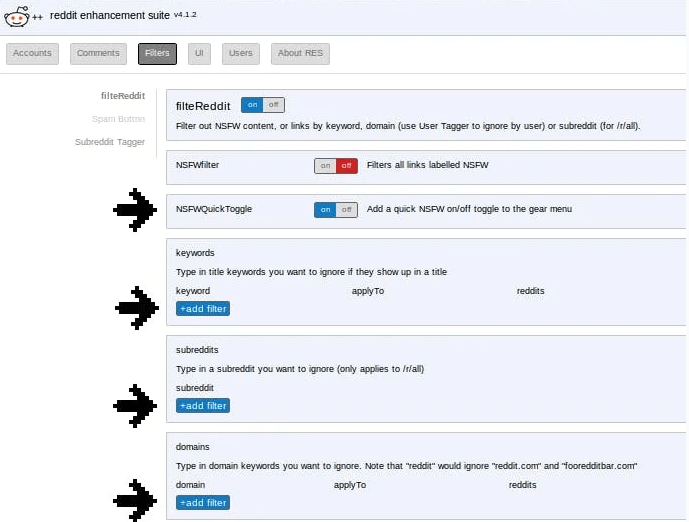Click the arrow pointing at domains filter
689x522 pixels.
[133, 501]
